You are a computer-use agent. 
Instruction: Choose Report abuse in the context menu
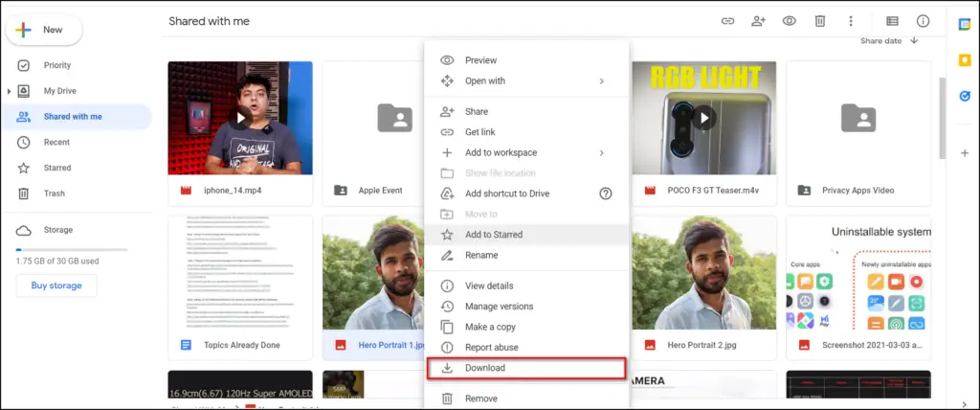pos(526,348)
